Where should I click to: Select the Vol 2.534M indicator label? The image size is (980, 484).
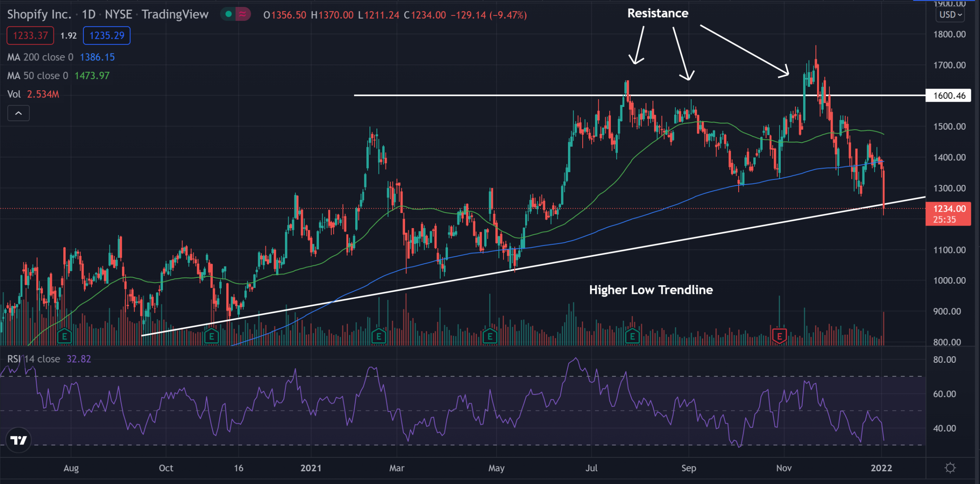tap(33, 94)
